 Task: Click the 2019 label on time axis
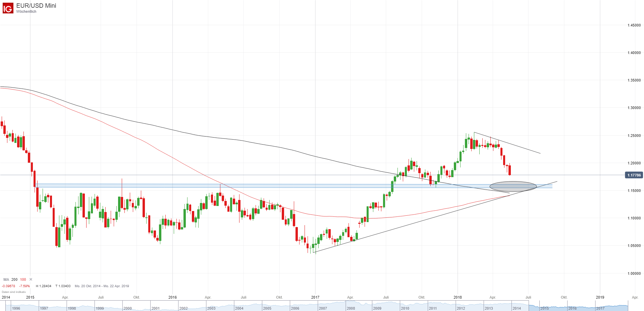point(600,297)
